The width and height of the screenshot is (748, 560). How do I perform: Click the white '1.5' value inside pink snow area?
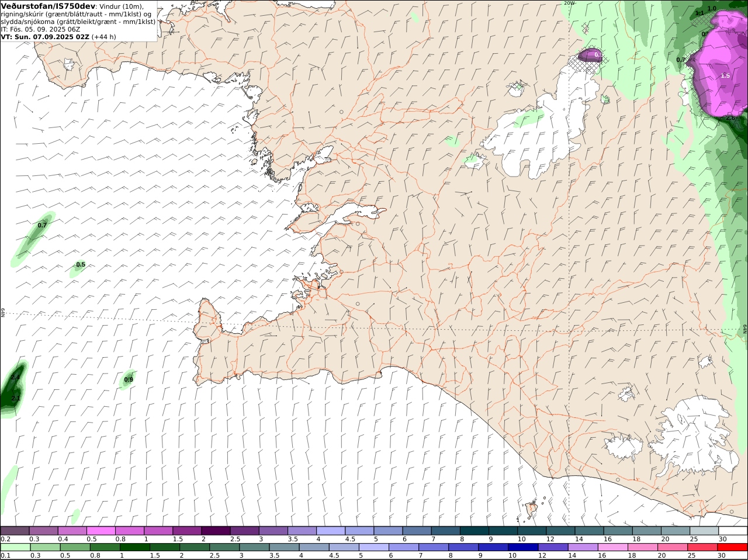tap(725, 76)
